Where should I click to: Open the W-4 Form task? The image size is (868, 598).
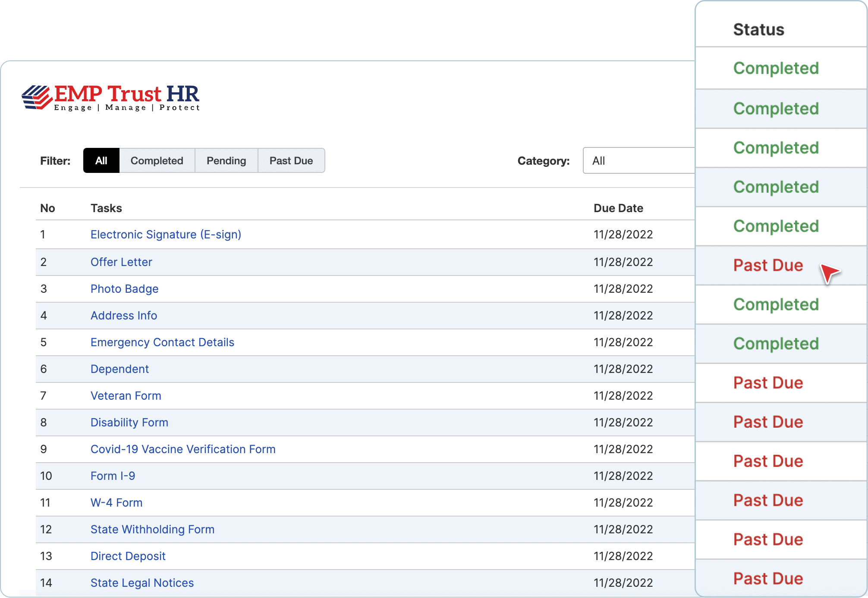pyautogui.click(x=116, y=503)
